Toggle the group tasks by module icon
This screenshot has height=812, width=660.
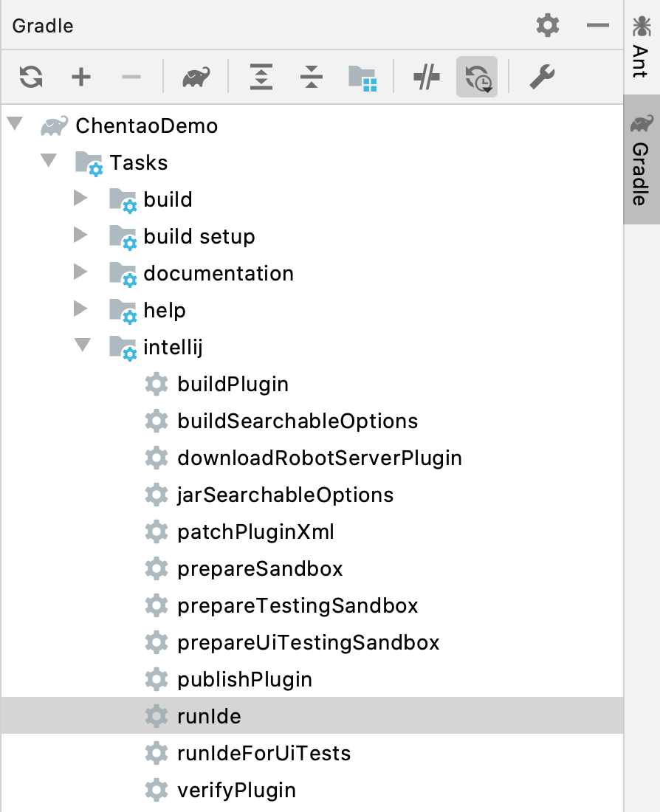(x=362, y=76)
